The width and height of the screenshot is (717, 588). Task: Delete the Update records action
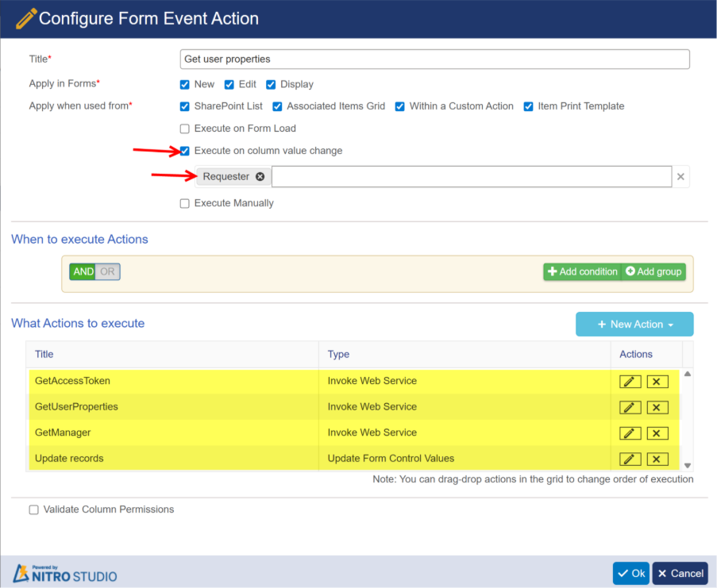click(x=657, y=459)
